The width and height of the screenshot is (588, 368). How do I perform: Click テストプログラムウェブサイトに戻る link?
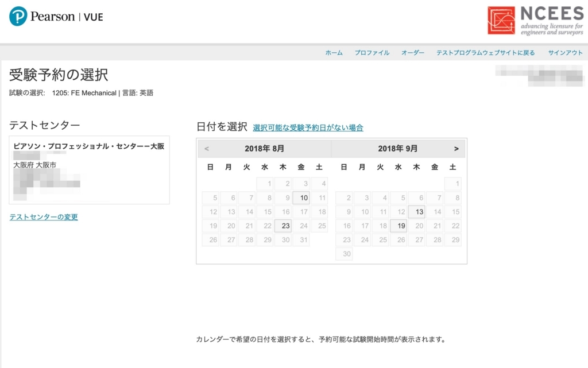485,52
